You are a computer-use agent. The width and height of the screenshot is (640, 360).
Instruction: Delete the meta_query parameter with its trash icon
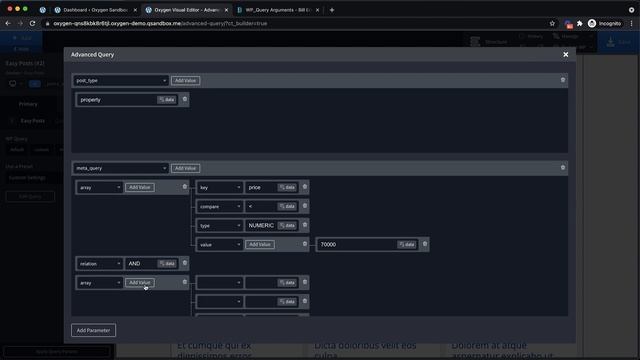(563, 167)
